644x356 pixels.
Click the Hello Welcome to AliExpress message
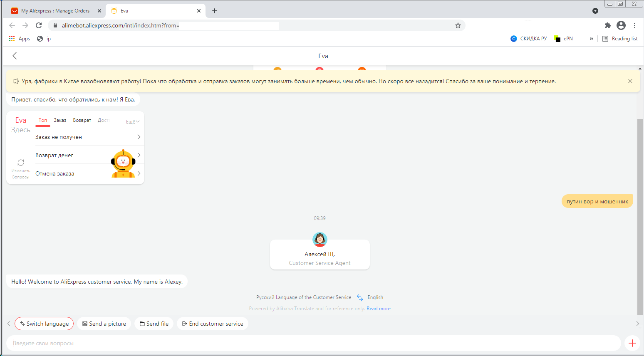click(97, 282)
